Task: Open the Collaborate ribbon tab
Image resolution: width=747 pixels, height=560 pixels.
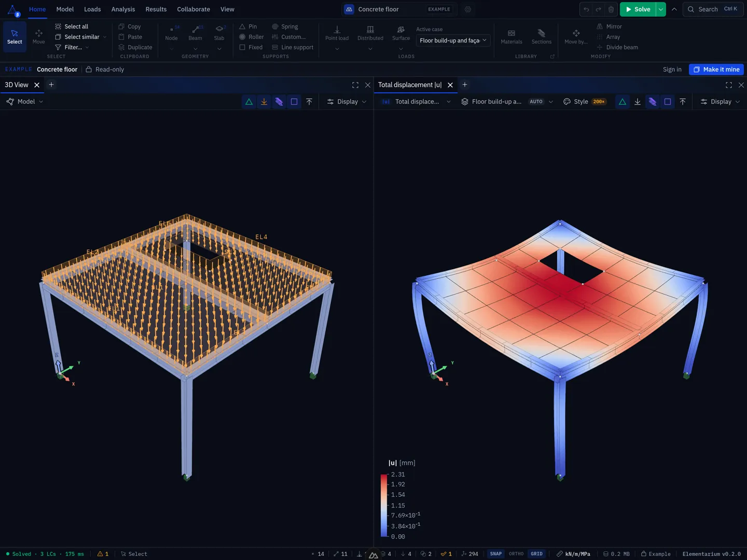Action: click(x=193, y=9)
